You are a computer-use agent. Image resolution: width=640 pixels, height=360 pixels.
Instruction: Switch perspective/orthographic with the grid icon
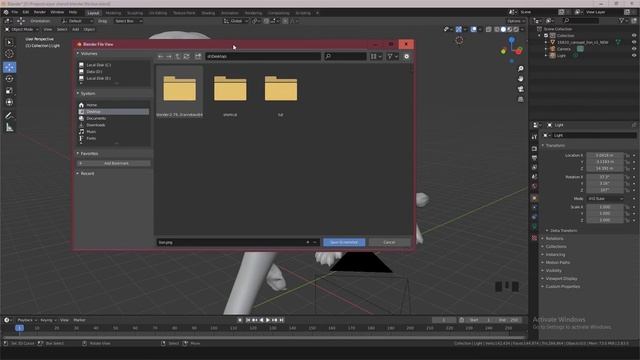520,99
